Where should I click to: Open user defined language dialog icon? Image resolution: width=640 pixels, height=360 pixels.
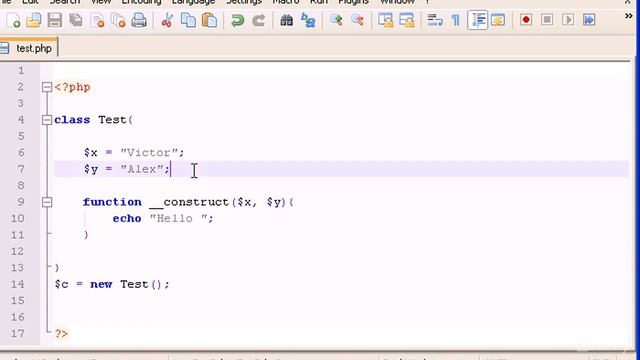498,20
